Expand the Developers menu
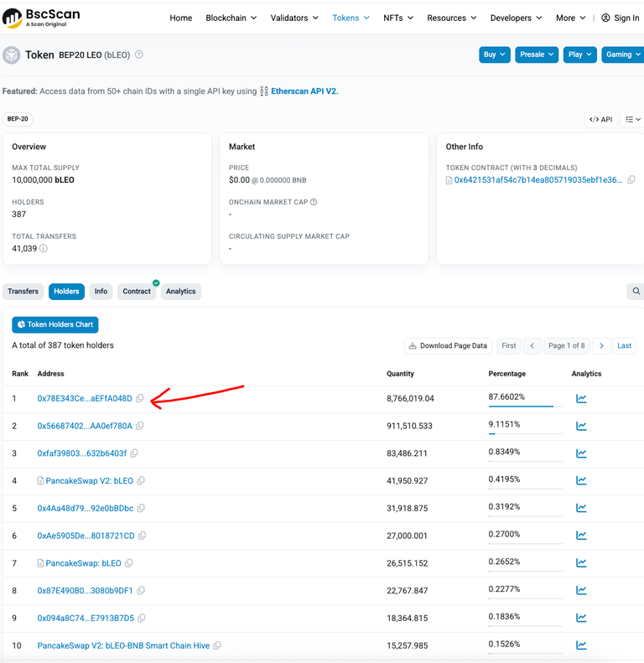The width and height of the screenshot is (644, 663). point(516,18)
